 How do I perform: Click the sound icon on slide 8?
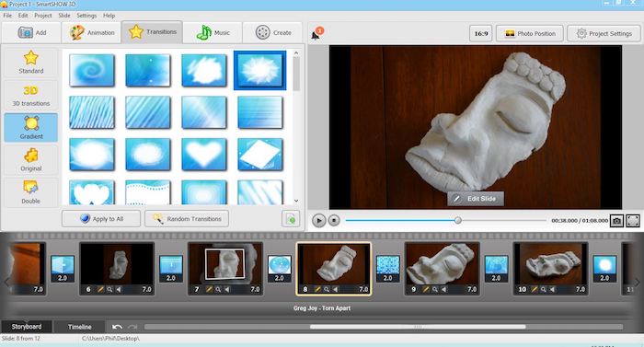pos(336,289)
